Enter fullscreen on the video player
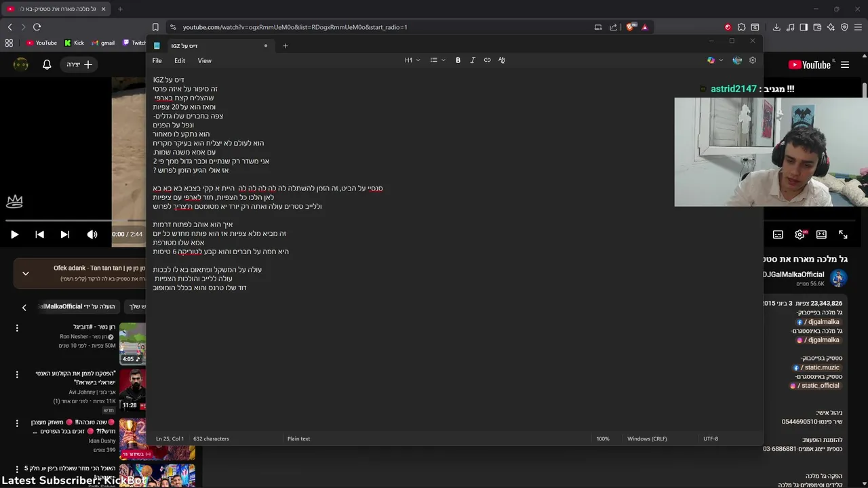868x488 pixels. [843, 235]
